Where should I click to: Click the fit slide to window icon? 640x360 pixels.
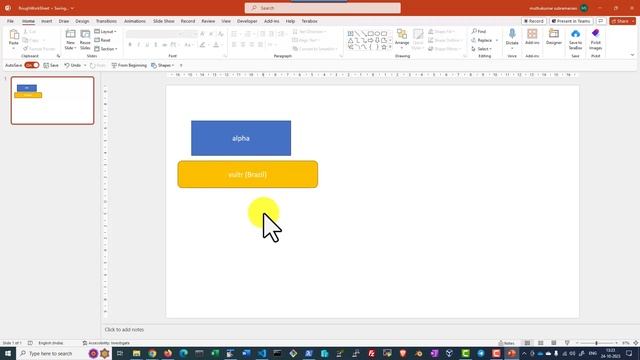636,343
